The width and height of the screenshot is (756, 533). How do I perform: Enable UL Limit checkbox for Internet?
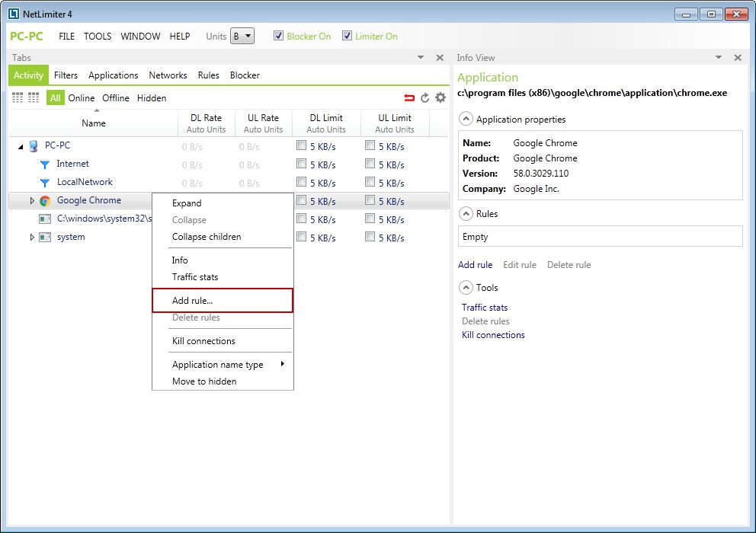370,164
